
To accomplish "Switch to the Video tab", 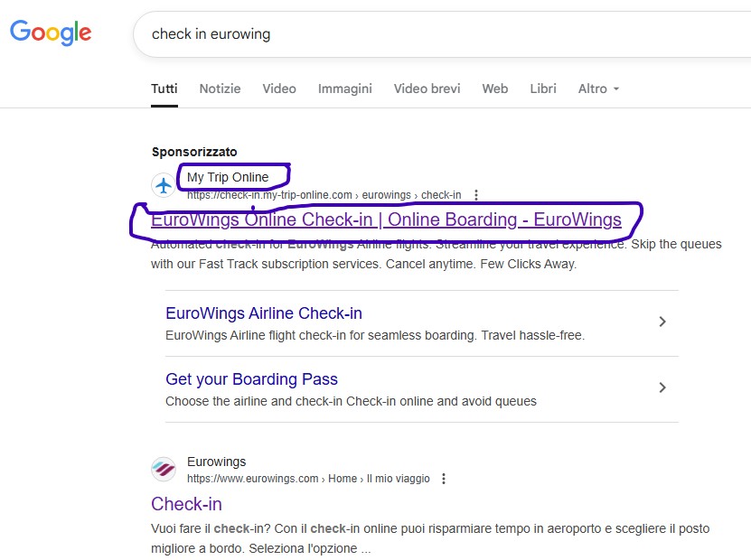I will tap(279, 89).
